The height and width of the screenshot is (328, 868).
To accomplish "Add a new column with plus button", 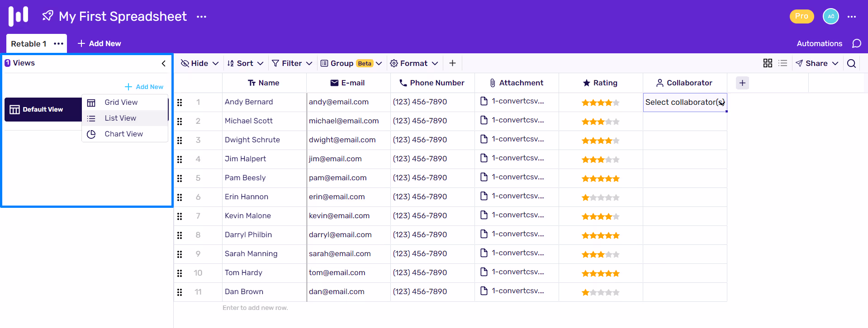I will pos(742,83).
